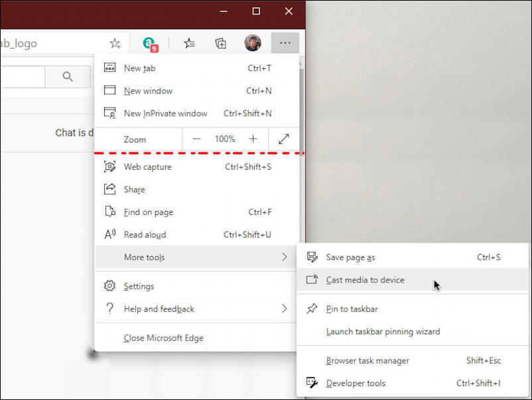Open the Web capture tool
The image size is (532, 400).
(x=147, y=167)
